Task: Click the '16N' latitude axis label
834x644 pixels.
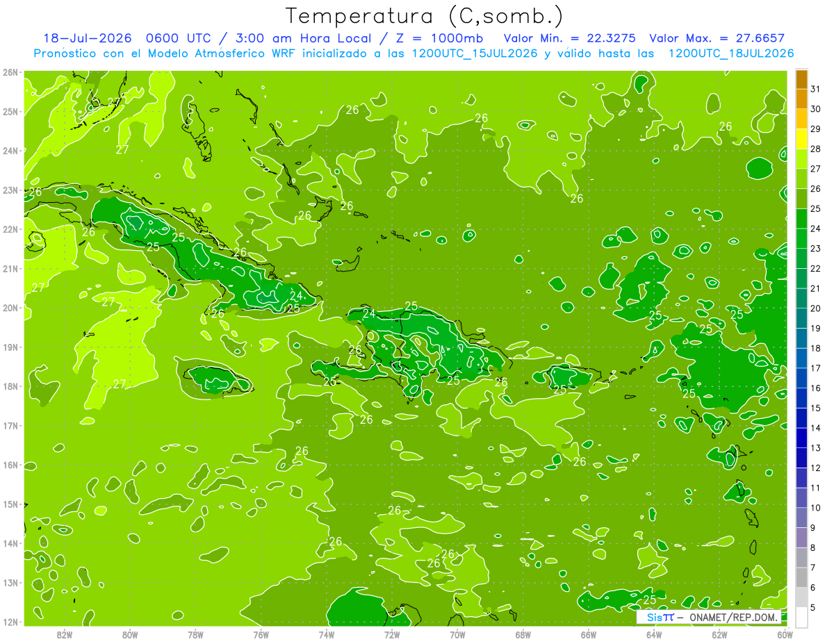Action: 10,465
